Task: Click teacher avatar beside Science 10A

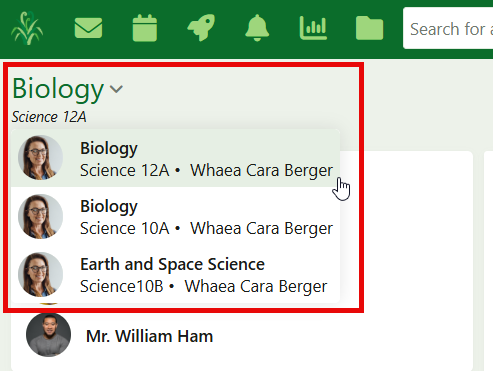Action: click(x=40, y=216)
